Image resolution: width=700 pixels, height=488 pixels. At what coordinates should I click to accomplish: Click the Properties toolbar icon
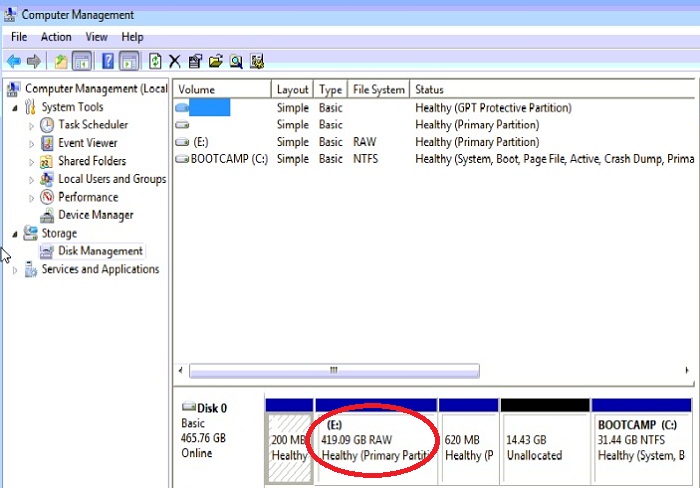pyautogui.click(x=195, y=61)
